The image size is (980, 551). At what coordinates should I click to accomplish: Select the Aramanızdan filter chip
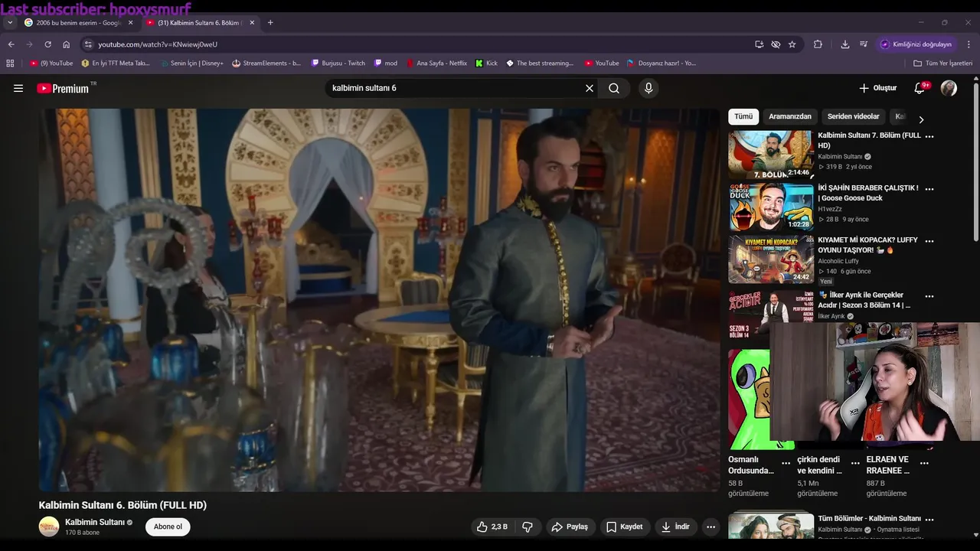[790, 116]
